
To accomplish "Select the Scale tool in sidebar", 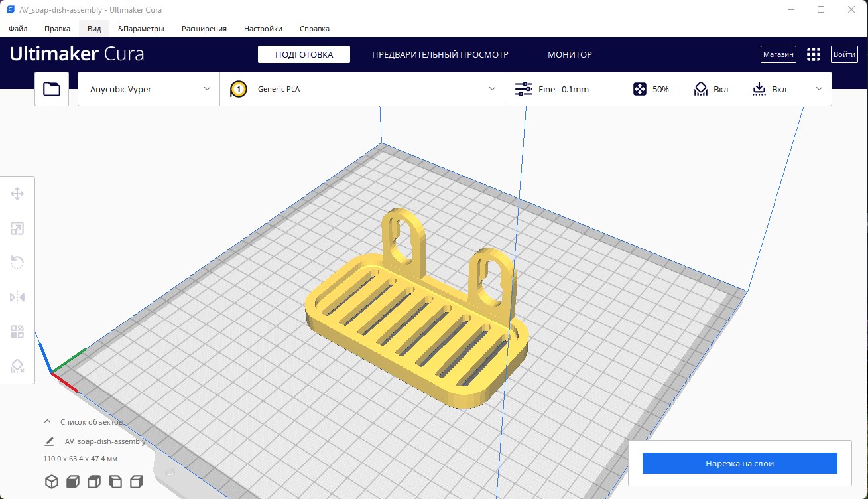I will [17, 229].
